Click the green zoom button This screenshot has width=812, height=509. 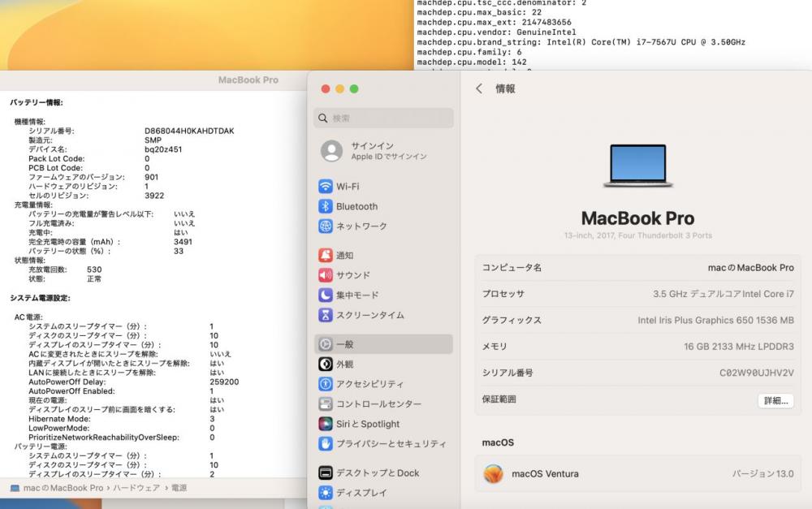(354, 89)
